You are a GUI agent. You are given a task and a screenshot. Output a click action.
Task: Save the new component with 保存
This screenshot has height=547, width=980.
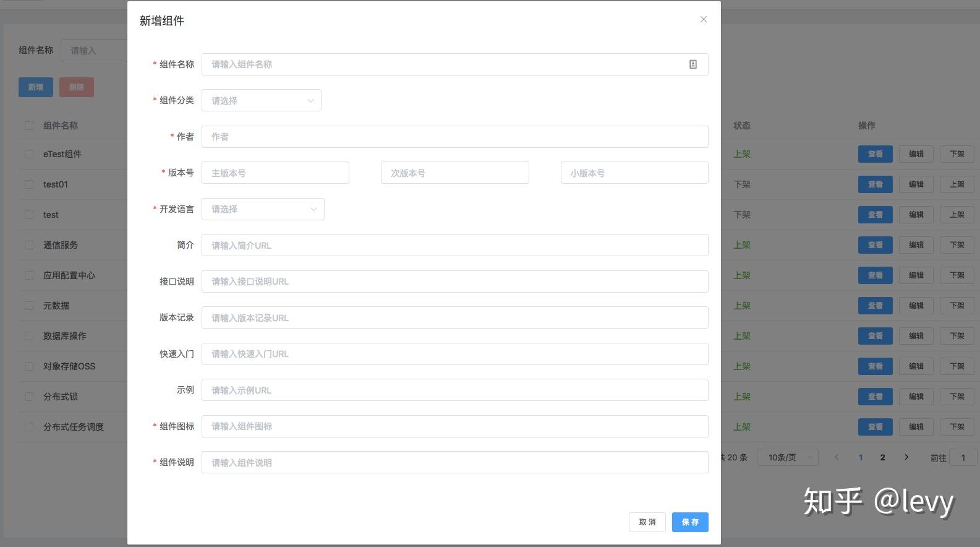pyautogui.click(x=690, y=522)
